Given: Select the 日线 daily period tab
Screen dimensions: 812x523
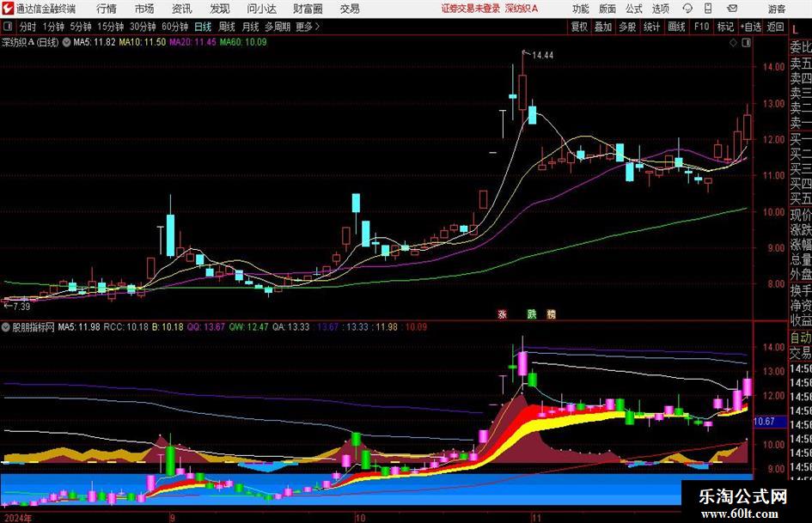Looking at the screenshot, I should coord(203,27).
